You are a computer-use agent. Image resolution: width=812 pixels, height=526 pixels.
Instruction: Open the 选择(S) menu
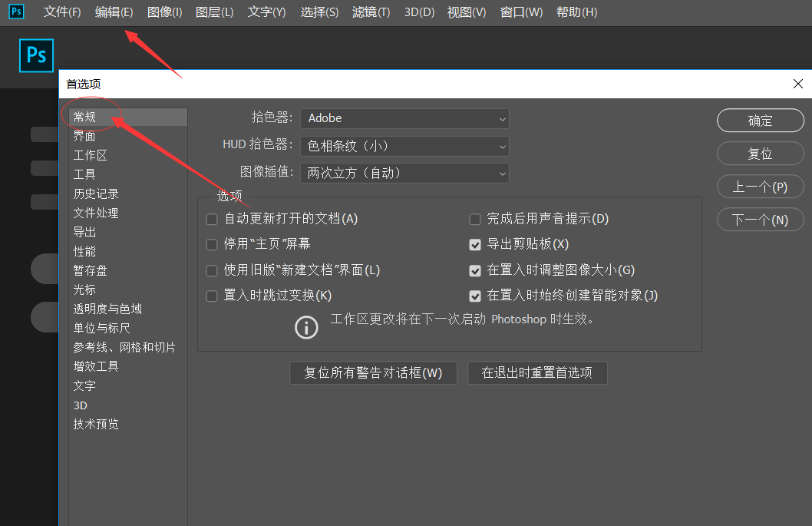pos(319,12)
